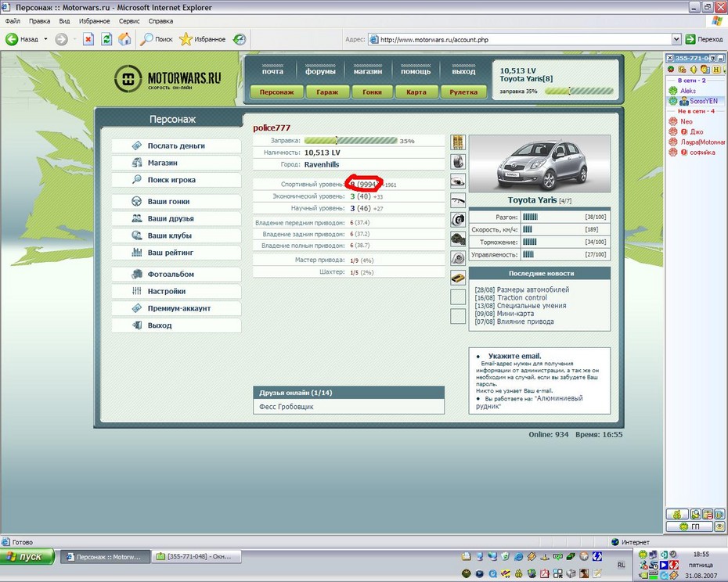Click the Гараж green button
The image size is (728, 582).
tap(327, 92)
